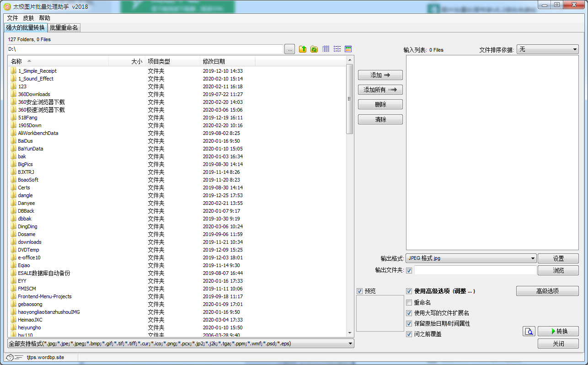Toggle 使用高级选项 checkbox
The width and height of the screenshot is (588, 365).
[409, 291]
